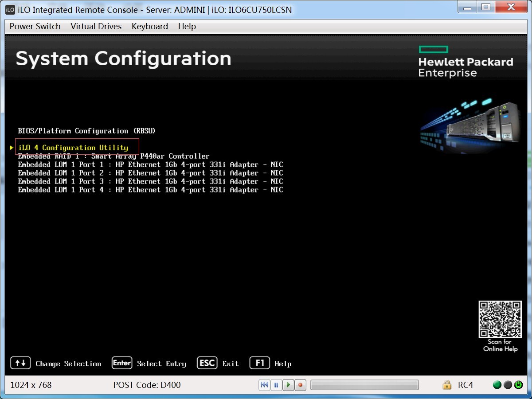Select BIOS/Platform Configuration (RBSU)

pos(86,131)
